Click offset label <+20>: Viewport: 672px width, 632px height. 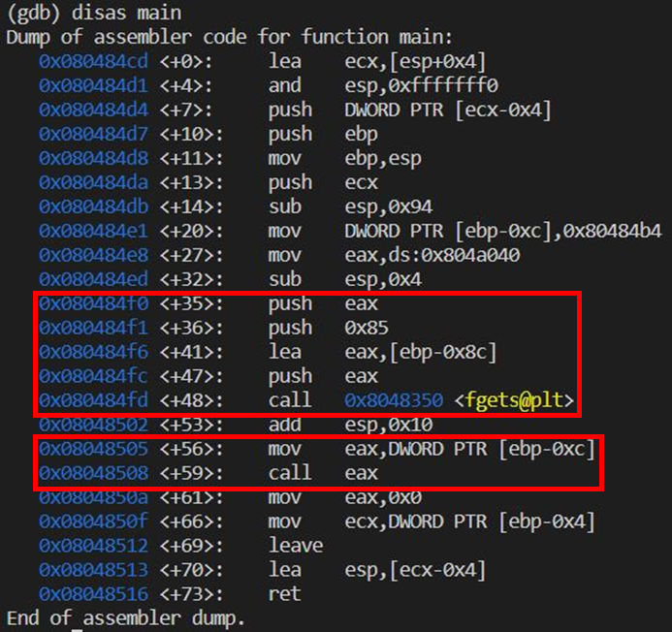192,231
